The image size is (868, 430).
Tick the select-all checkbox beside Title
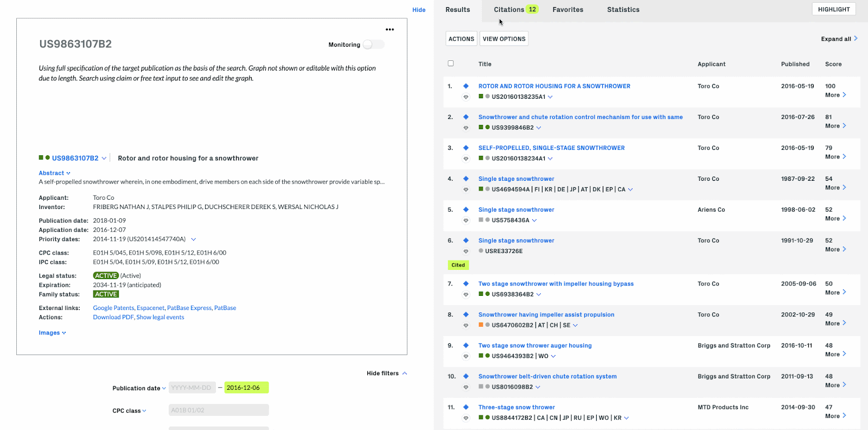(x=451, y=64)
